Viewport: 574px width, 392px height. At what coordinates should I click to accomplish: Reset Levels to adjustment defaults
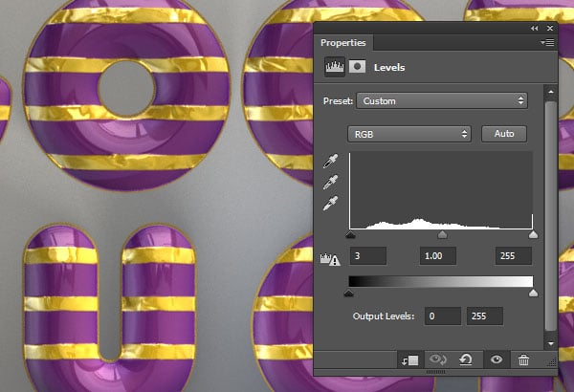(x=466, y=360)
